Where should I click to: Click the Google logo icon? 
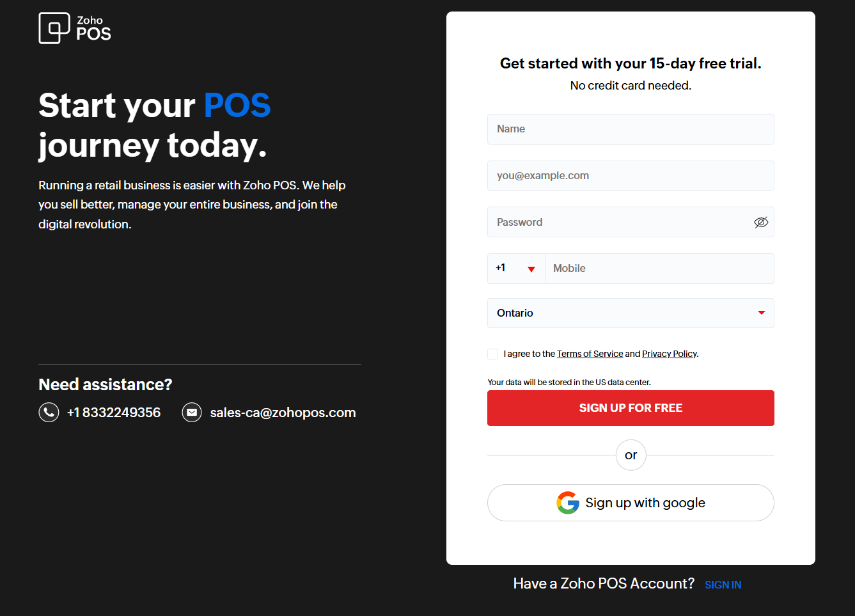tap(568, 503)
